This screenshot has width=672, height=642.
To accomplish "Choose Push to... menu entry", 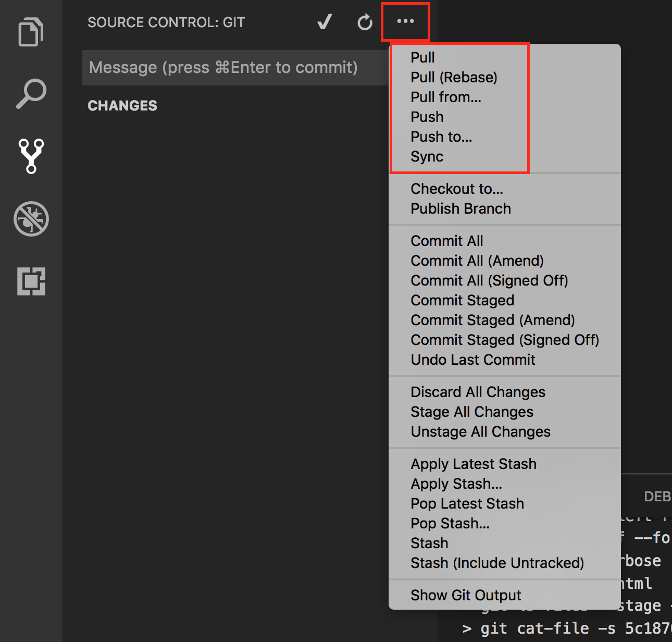I will click(441, 137).
